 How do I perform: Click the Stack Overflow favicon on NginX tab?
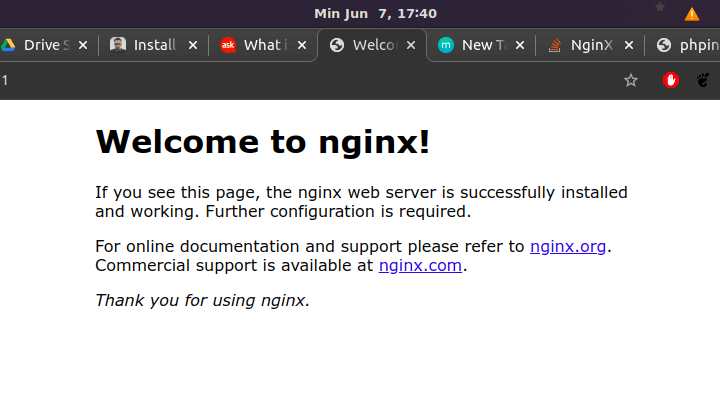(555, 45)
